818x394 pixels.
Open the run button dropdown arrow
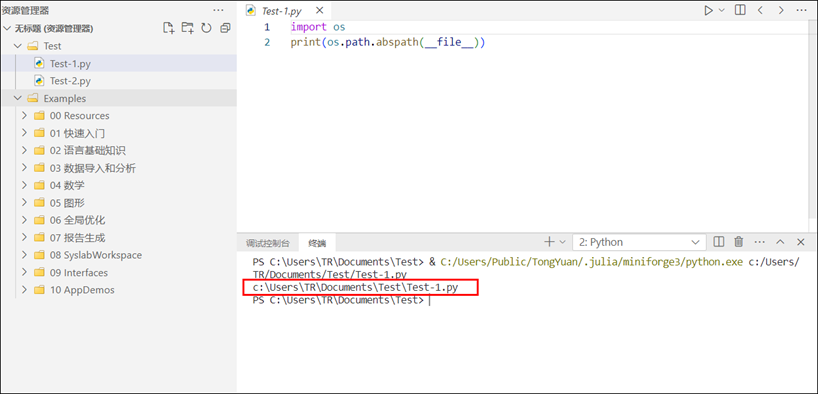[722, 10]
